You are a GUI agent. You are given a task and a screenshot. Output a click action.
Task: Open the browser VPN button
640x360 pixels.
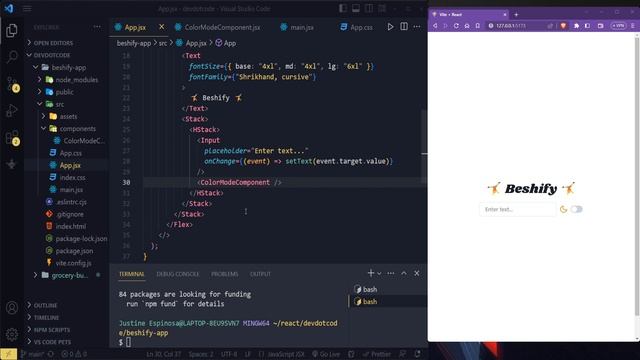pyautogui.click(x=618, y=26)
